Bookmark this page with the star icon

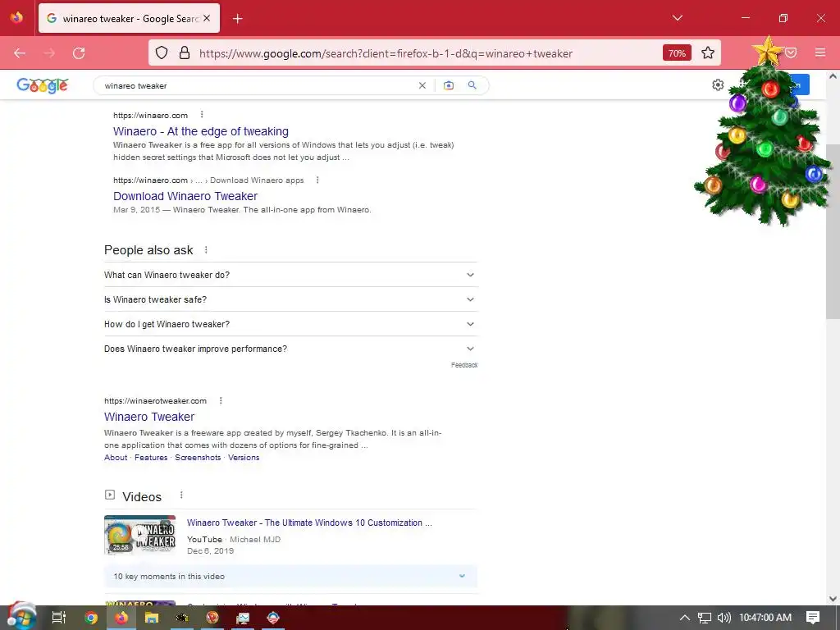[708, 53]
